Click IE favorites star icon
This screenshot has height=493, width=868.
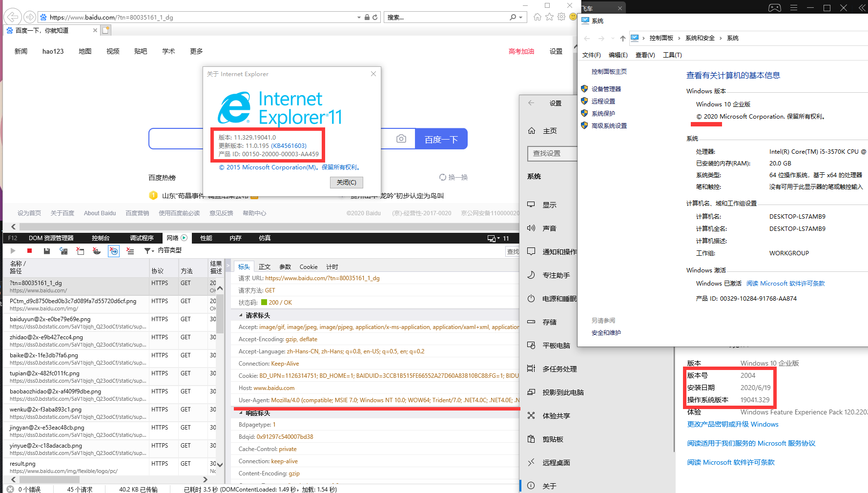pyautogui.click(x=550, y=17)
